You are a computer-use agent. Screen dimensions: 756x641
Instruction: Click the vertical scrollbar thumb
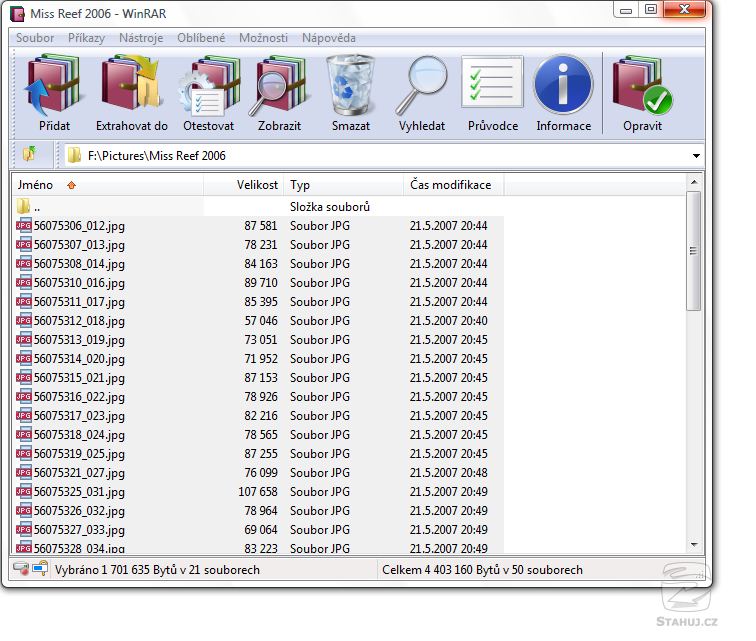coord(694,251)
